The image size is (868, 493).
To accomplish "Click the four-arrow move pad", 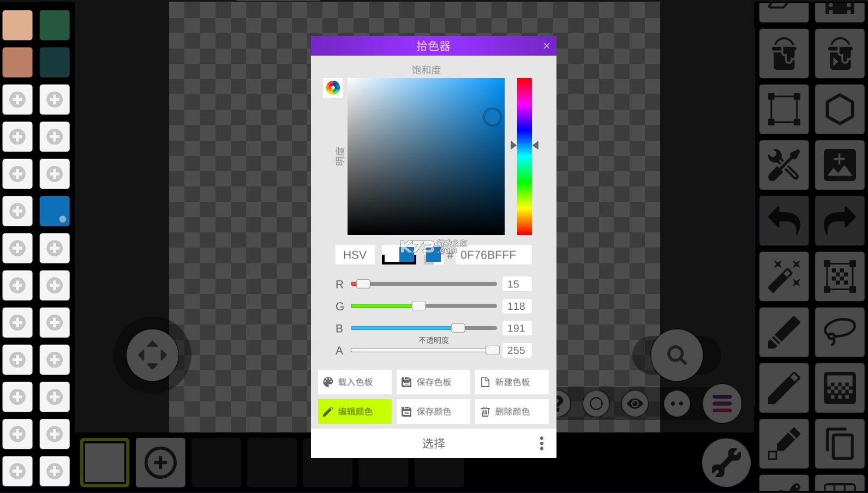I will coord(152,355).
